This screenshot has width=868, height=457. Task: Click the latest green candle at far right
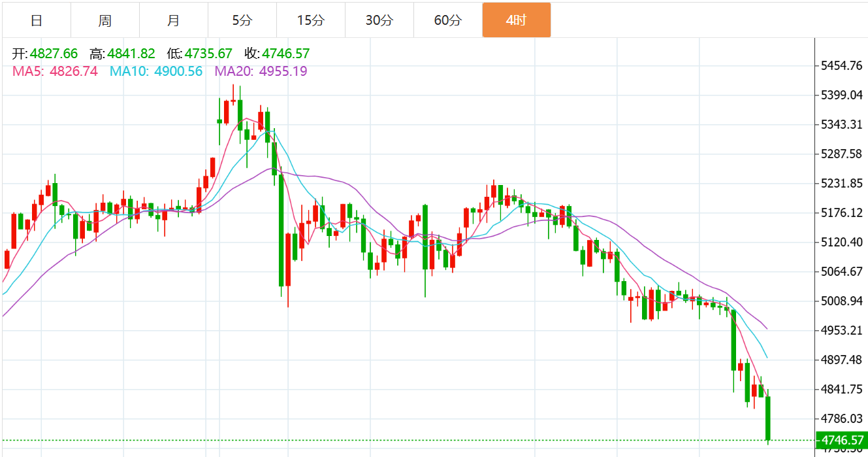point(769,418)
